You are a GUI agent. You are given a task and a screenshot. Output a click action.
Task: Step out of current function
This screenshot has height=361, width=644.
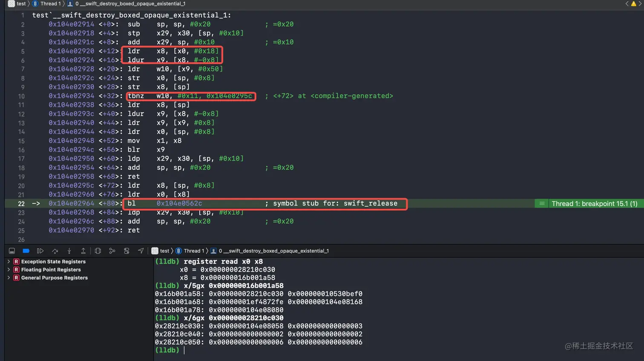click(83, 251)
